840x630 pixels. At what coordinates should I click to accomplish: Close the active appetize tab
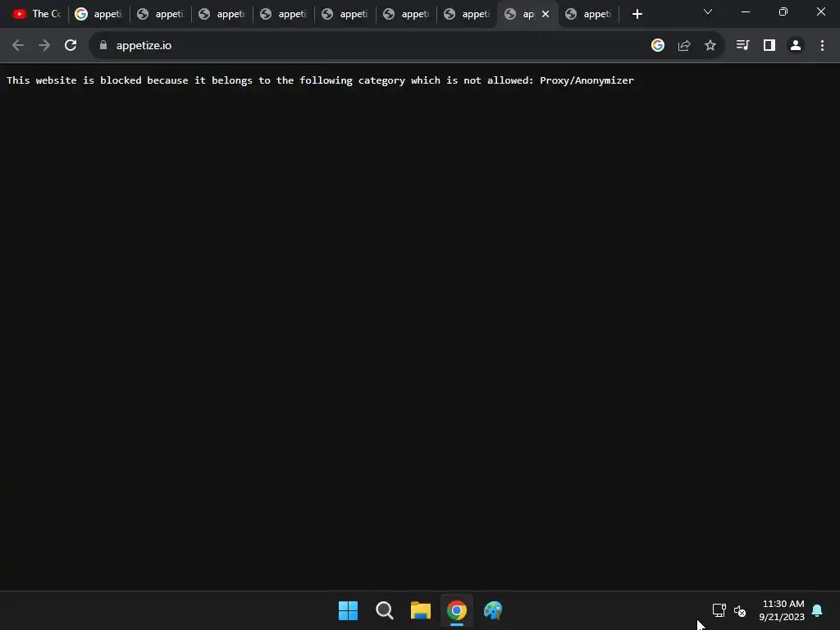[546, 15]
